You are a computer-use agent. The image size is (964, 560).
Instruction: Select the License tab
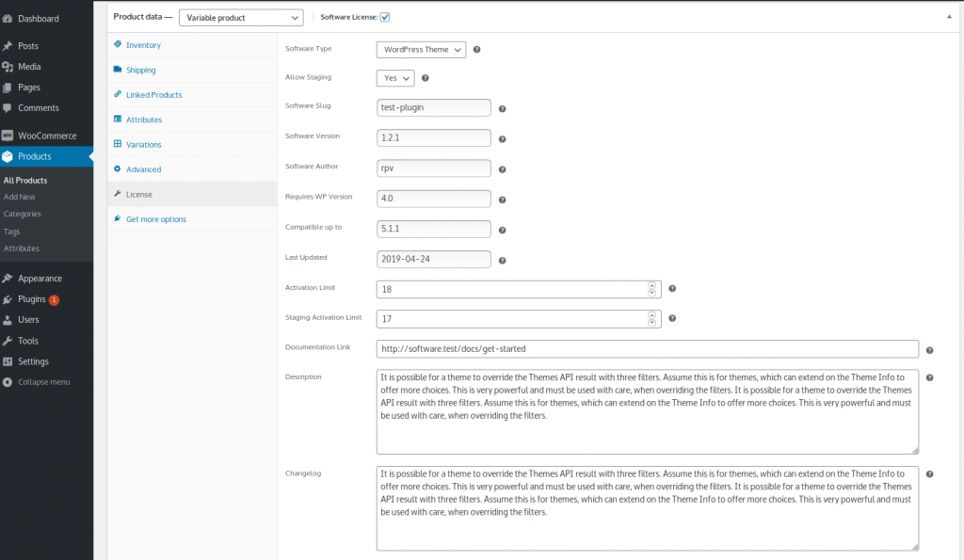point(192,194)
